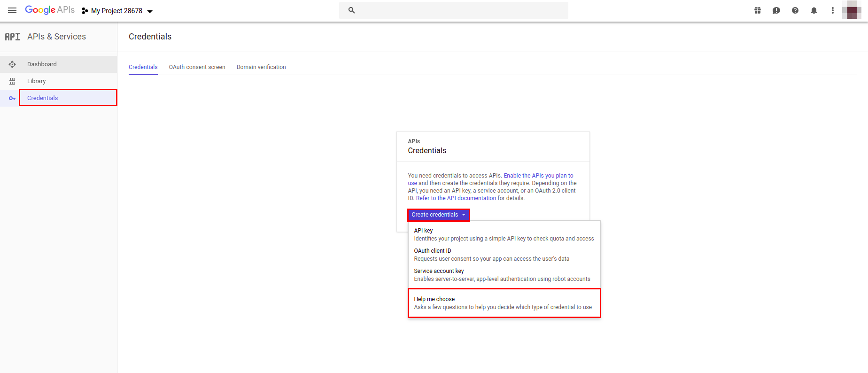This screenshot has height=373, width=868.
Task: Switch to the Domain verification tab
Action: point(261,67)
